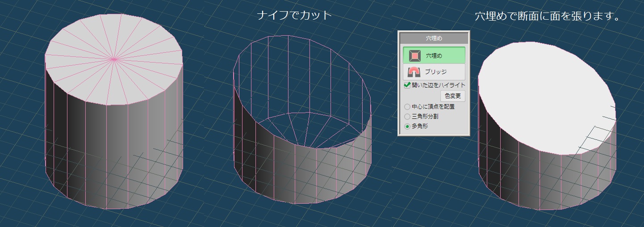Click the red square 穴埋め icon
The width and height of the screenshot is (644, 227).
tap(415, 55)
